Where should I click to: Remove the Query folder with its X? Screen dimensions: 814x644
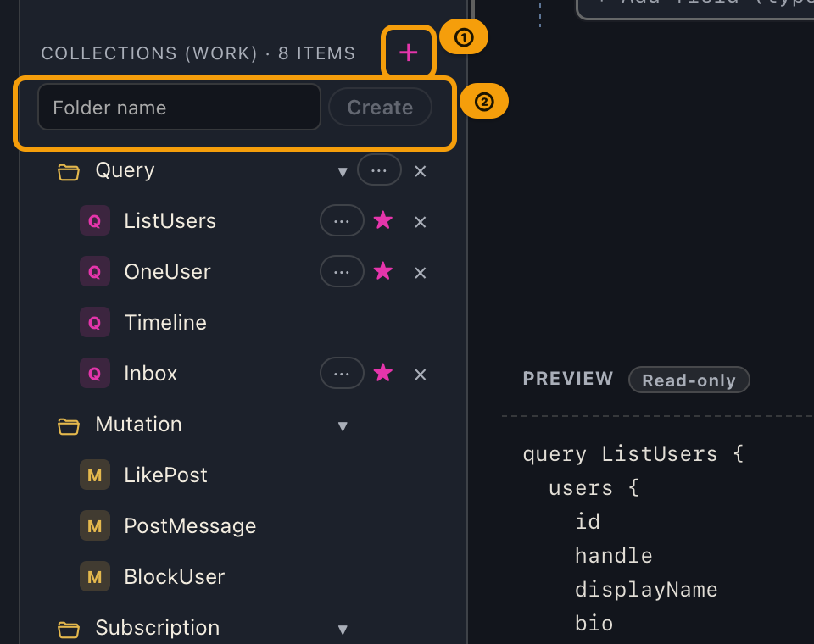click(x=421, y=171)
